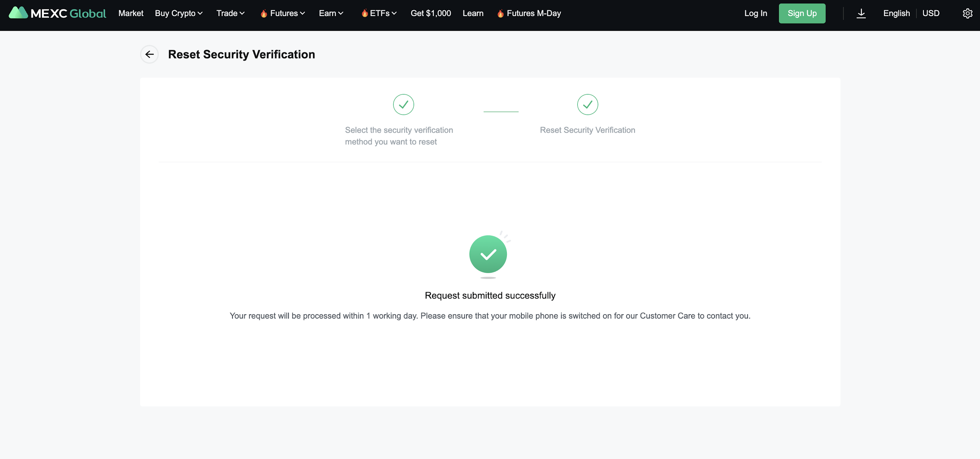
Task: Click the Log In link
Action: point(755,13)
